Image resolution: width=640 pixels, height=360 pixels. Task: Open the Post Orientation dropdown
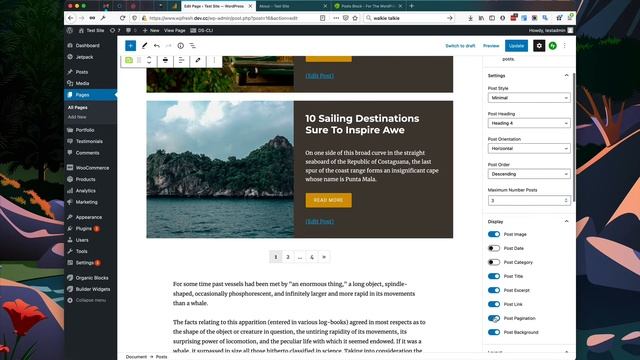coord(529,149)
